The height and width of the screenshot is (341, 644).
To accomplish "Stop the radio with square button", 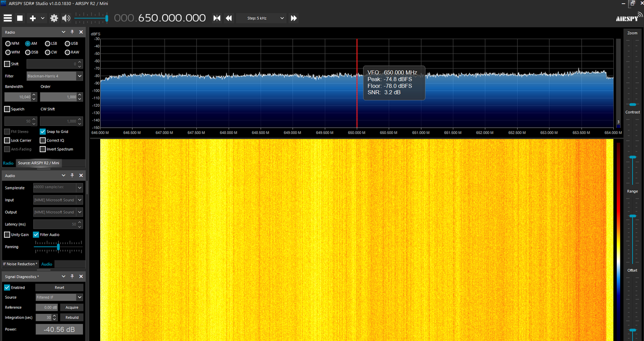I will 20,18.
